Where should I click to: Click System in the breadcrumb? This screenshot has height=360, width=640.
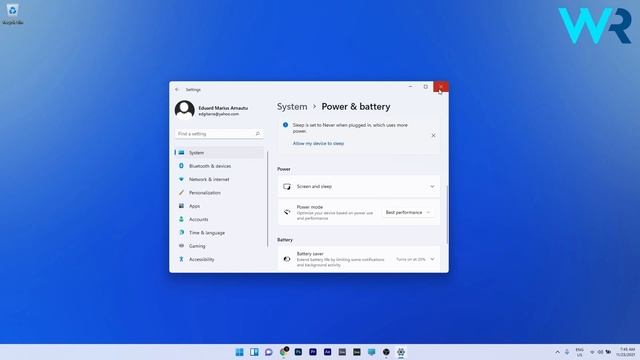click(292, 107)
